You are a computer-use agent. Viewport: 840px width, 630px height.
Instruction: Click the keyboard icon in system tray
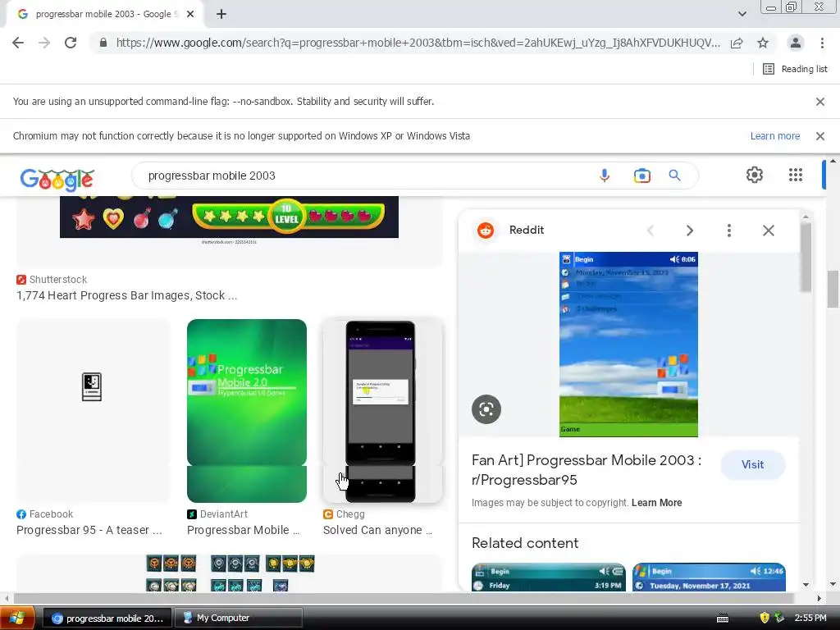pyautogui.click(x=723, y=619)
